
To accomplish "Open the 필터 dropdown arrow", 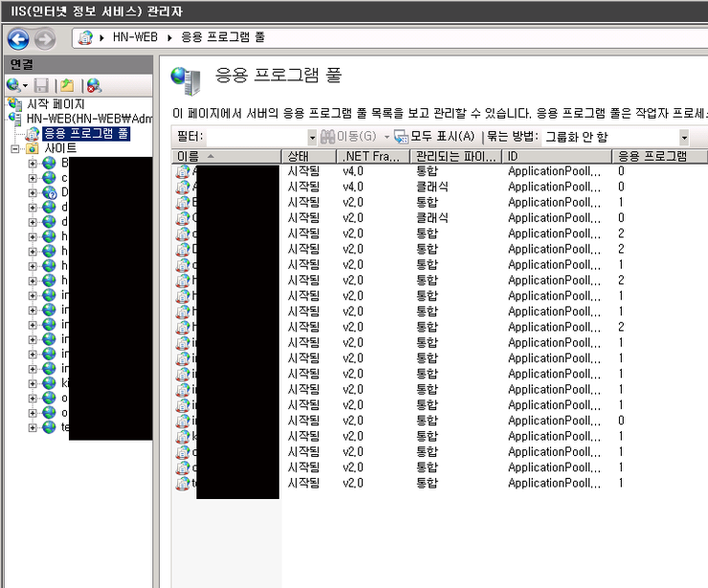I will [312, 137].
